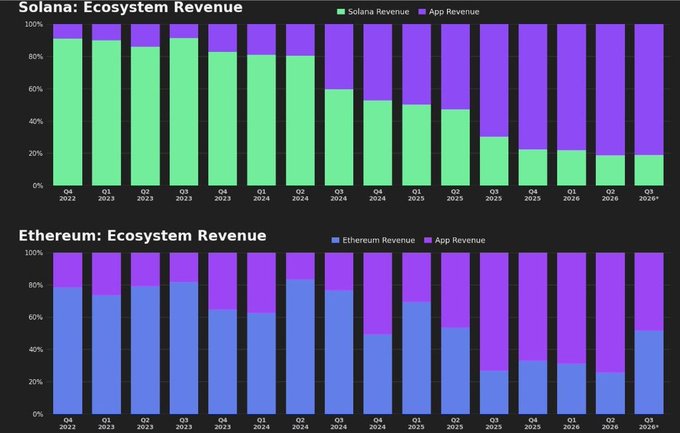Click the green Solana Revenue legend swatch
Image resolution: width=680 pixels, height=433 pixels.
point(341,12)
